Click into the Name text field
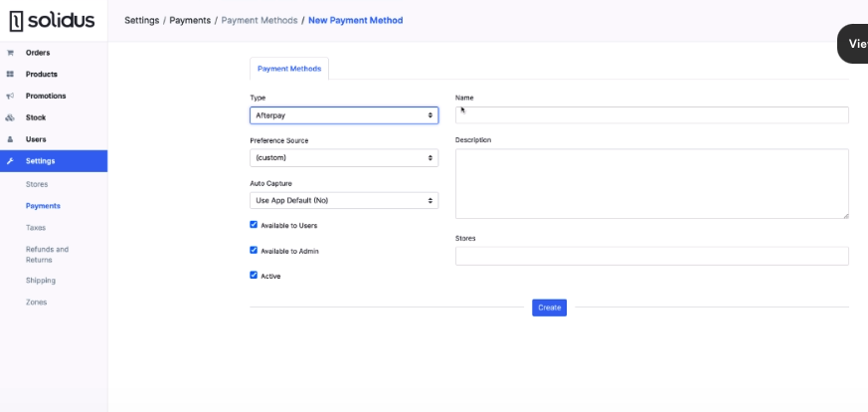The height and width of the screenshot is (412, 868). coord(651,115)
